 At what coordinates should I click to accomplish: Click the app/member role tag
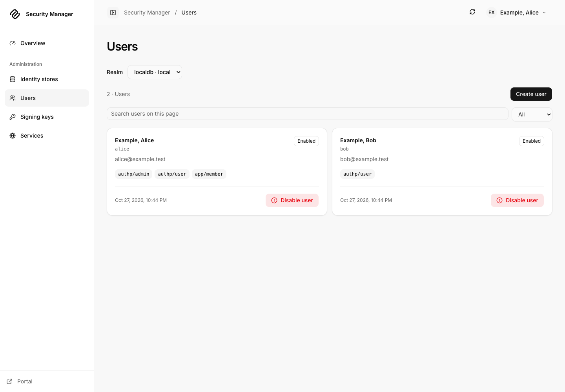click(x=209, y=174)
